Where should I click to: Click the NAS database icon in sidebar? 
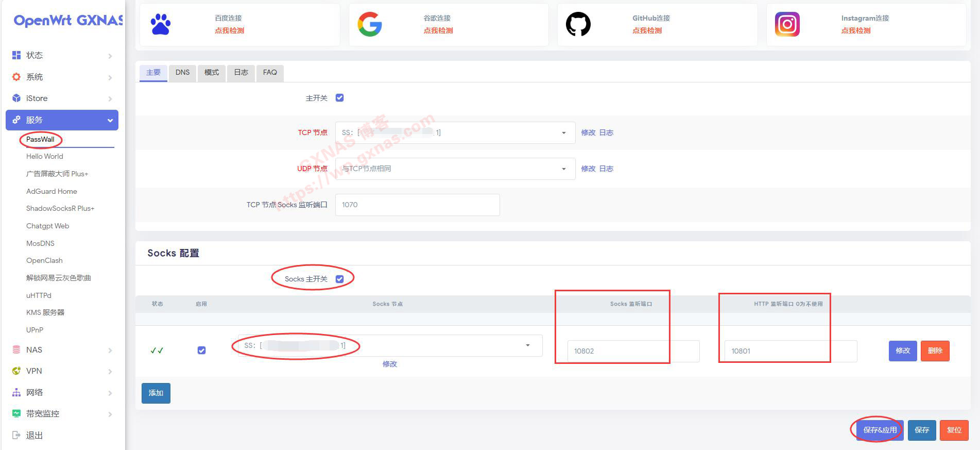[16, 349]
